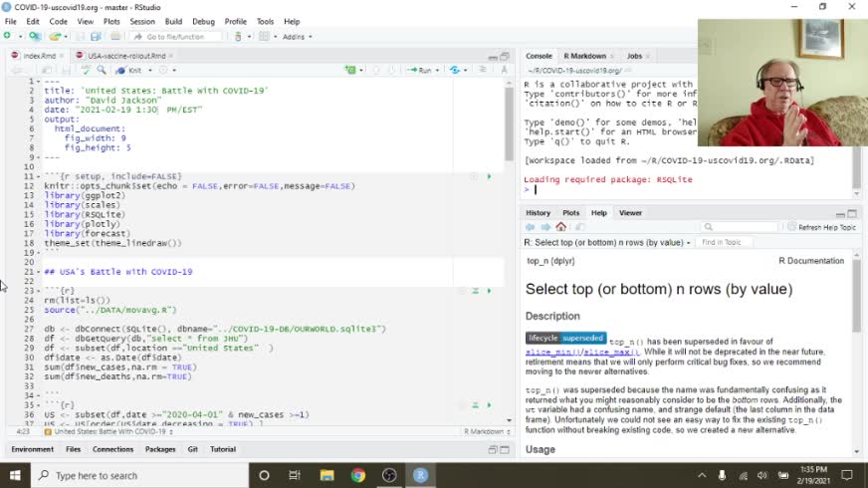The height and width of the screenshot is (488, 868).
Task: Close the index.Rmd tab
Action: click(x=62, y=56)
